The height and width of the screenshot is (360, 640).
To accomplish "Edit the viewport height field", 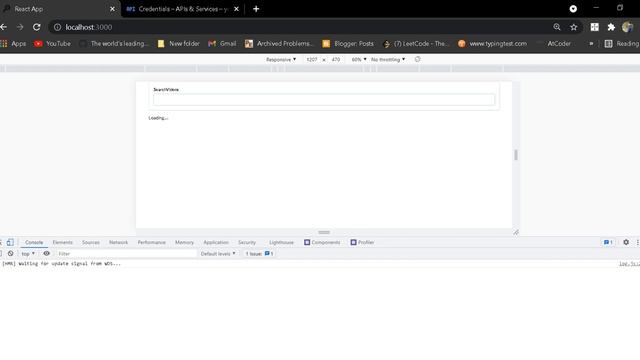I will [336, 59].
